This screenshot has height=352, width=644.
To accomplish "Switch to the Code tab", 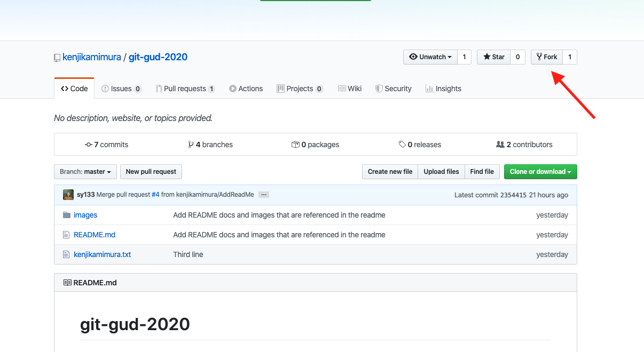I will tap(74, 89).
